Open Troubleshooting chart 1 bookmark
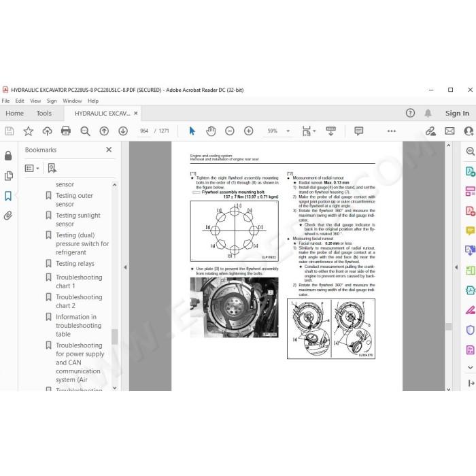 pos(79,282)
